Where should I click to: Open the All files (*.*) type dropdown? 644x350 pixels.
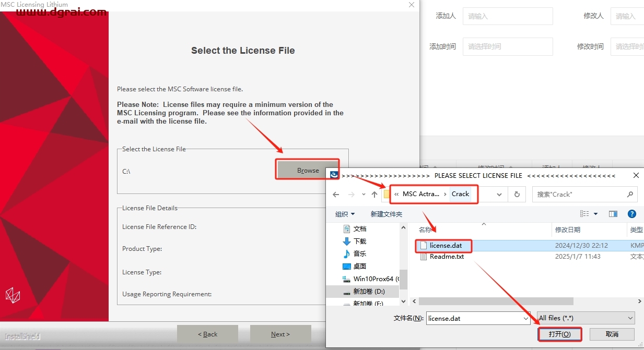pyautogui.click(x=586, y=318)
